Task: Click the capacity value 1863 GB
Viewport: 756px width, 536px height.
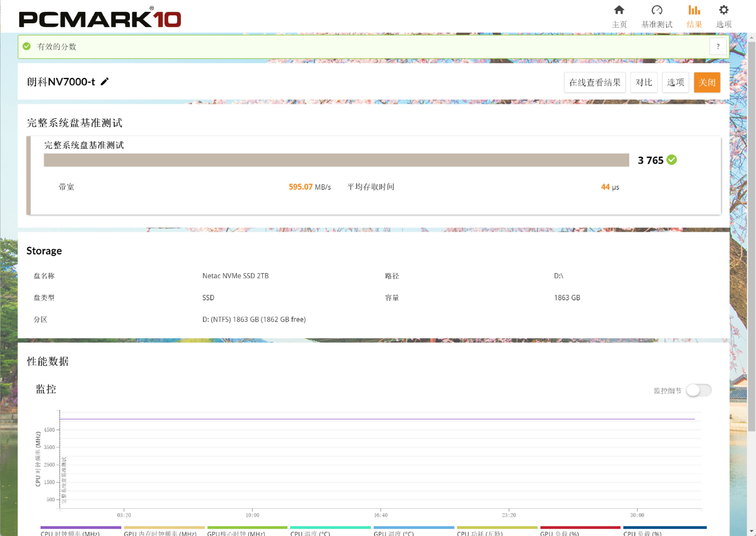Action: tap(567, 298)
